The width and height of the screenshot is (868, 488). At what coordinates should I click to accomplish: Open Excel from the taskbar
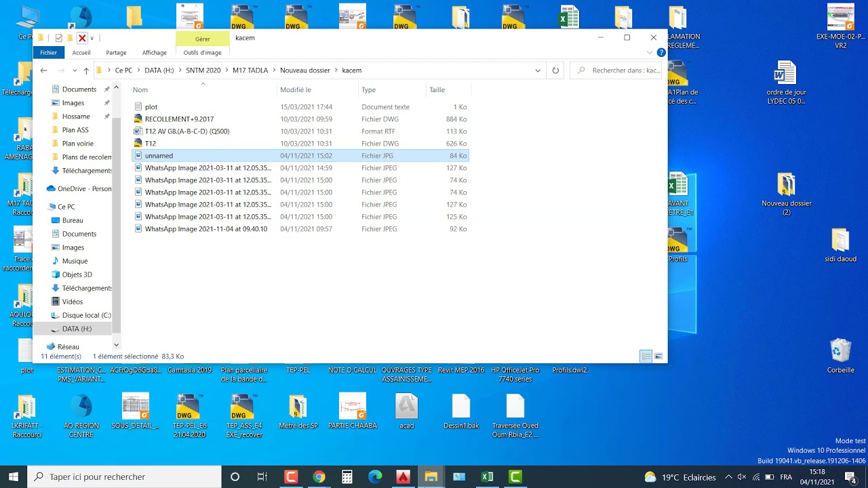pyautogui.click(x=487, y=477)
